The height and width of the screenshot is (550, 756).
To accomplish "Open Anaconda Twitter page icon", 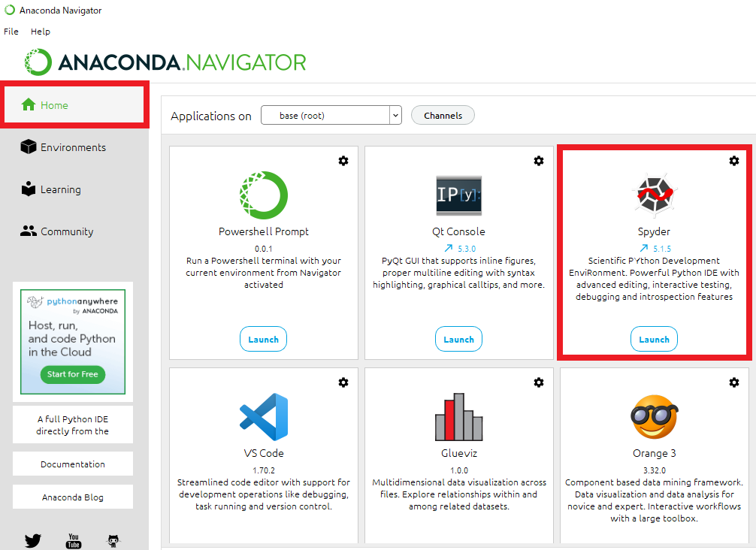I will pos(33,540).
